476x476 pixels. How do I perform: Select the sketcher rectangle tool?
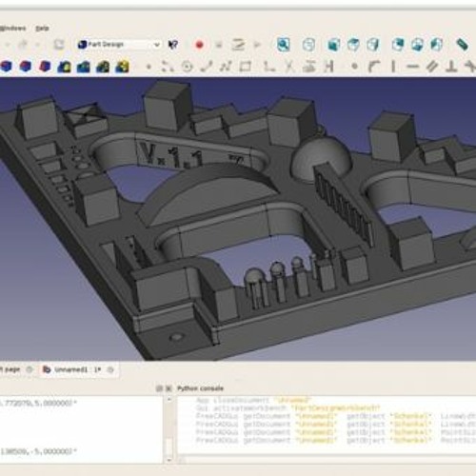(x=246, y=67)
